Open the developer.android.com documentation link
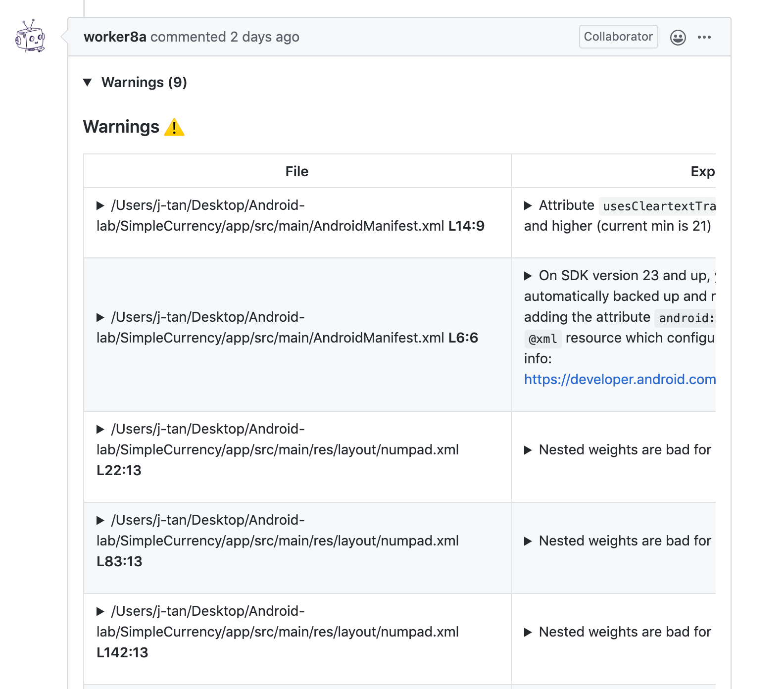The image size is (784, 689). coord(620,379)
